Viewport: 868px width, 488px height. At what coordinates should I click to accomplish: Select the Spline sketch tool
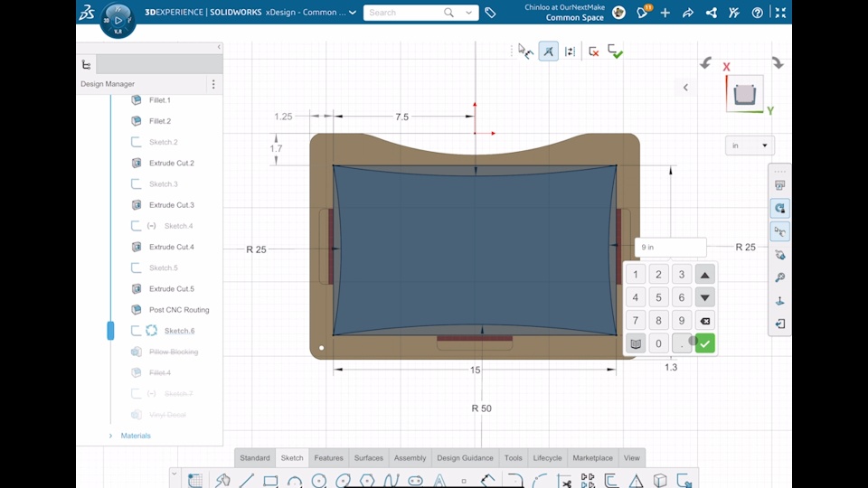[392, 480]
